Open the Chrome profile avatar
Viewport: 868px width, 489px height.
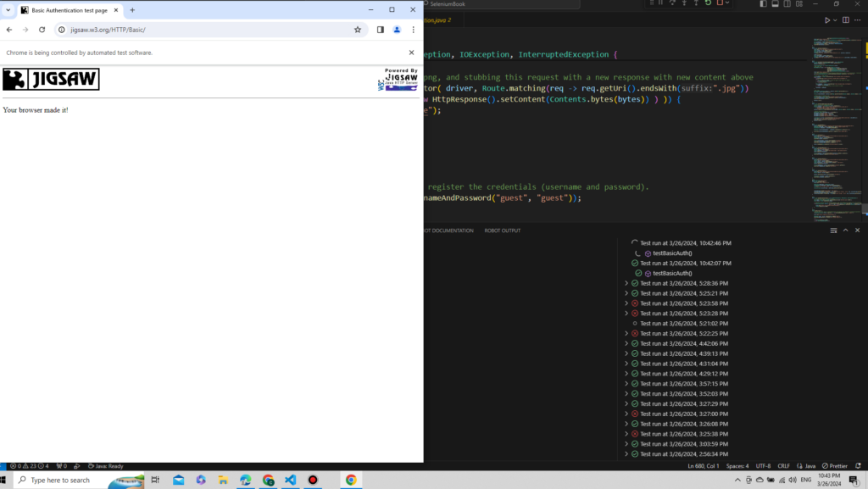pyautogui.click(x=397, y=30)
